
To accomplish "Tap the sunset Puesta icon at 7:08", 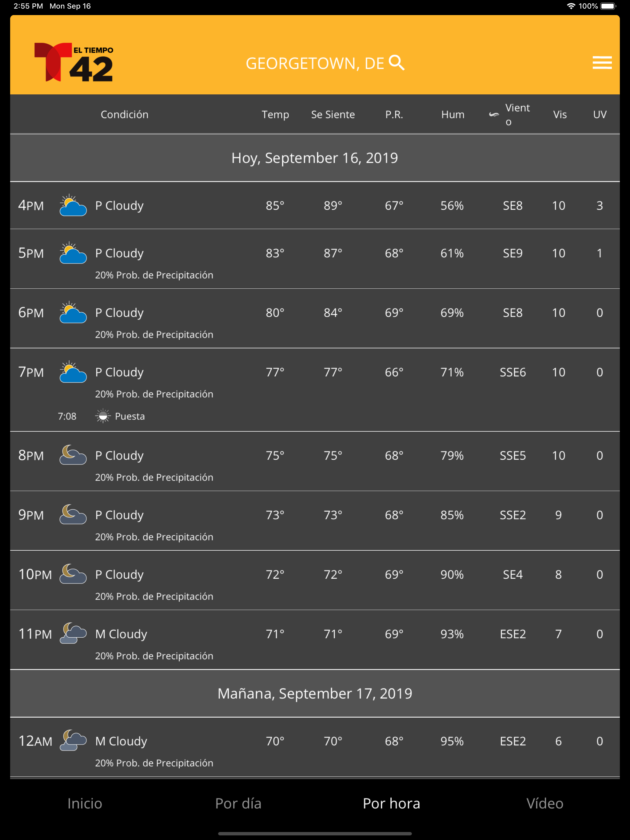I will [103, 416].
